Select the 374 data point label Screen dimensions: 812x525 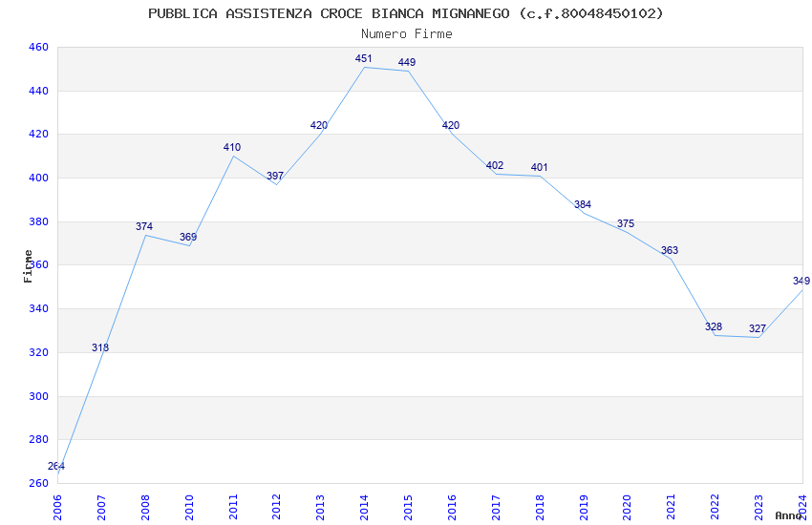[144, 226]
